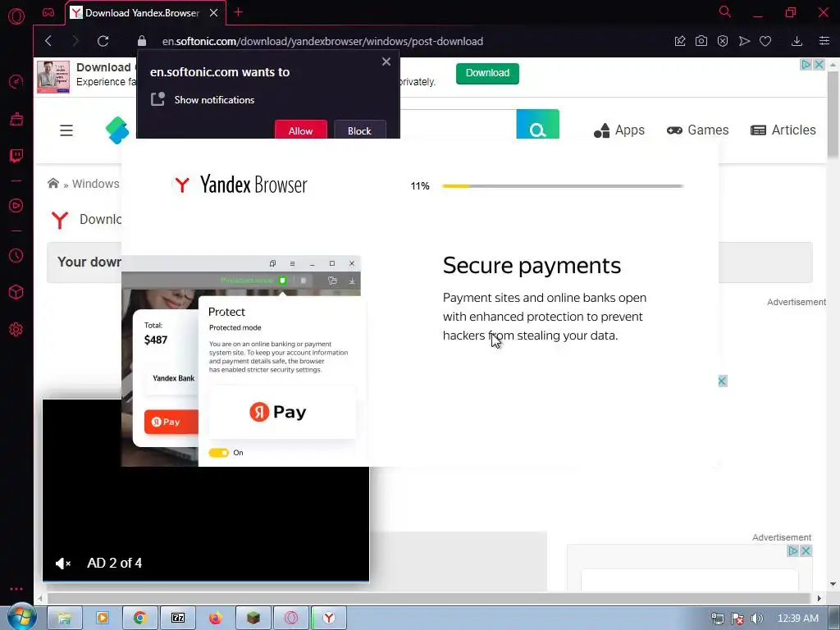The width and height of the screenshot is (840, 630).
Task: Click the taskbar clock 12:39 AM
Action: tap(797, 619)
